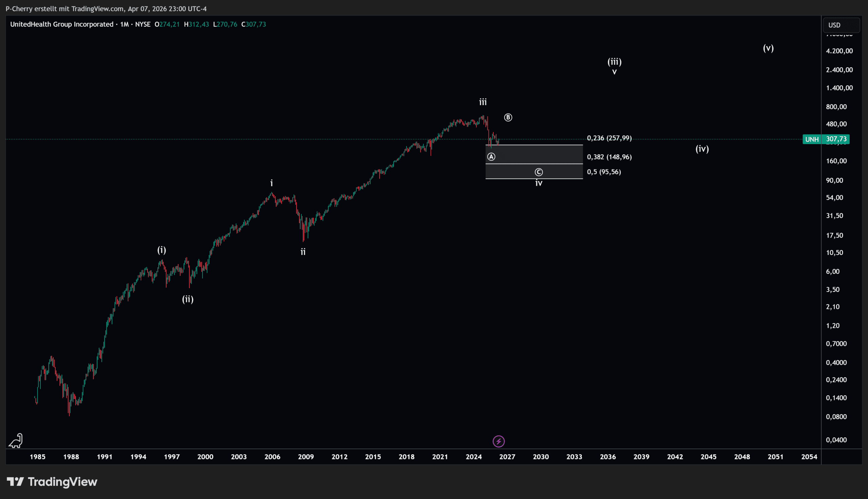The height and width of the screenshot is (499, 868).
Task: Click the 307,73 current price label
Action: pos(836,139)
